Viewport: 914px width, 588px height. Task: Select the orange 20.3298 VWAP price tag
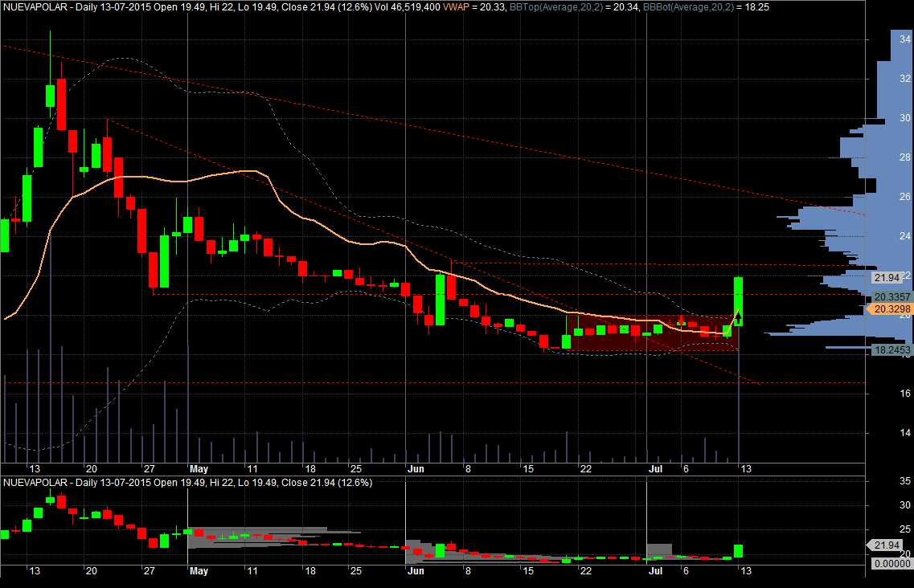tap(890, 308)
